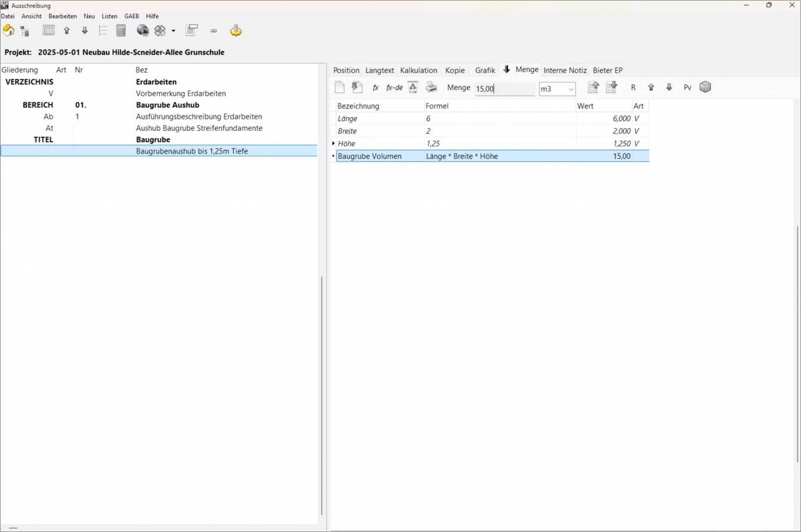801x532 pixels.
Task: Switch to the Kalkulation tab
Action: pos(418,71)
